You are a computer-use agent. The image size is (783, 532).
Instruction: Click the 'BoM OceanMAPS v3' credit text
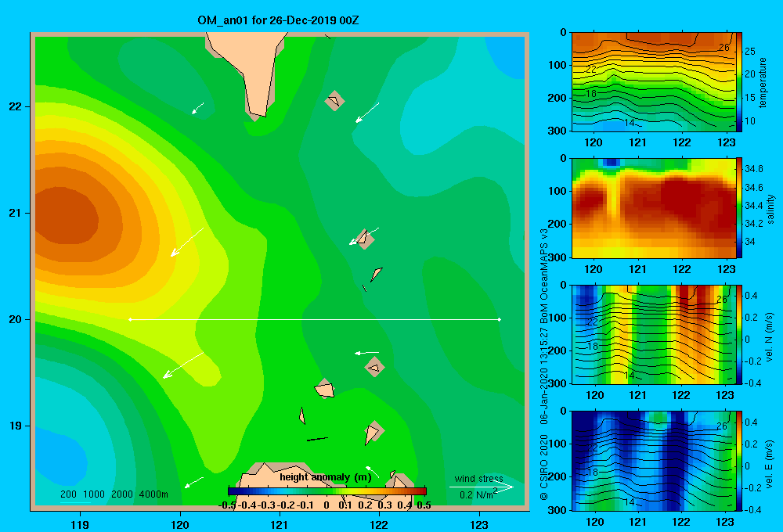tap(544, 276)
